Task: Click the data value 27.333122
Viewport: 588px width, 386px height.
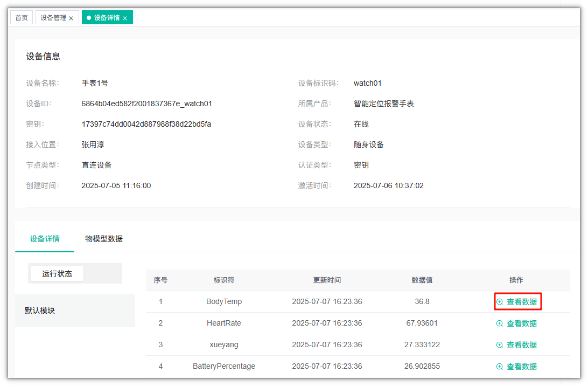Action: tap(422, 344)
